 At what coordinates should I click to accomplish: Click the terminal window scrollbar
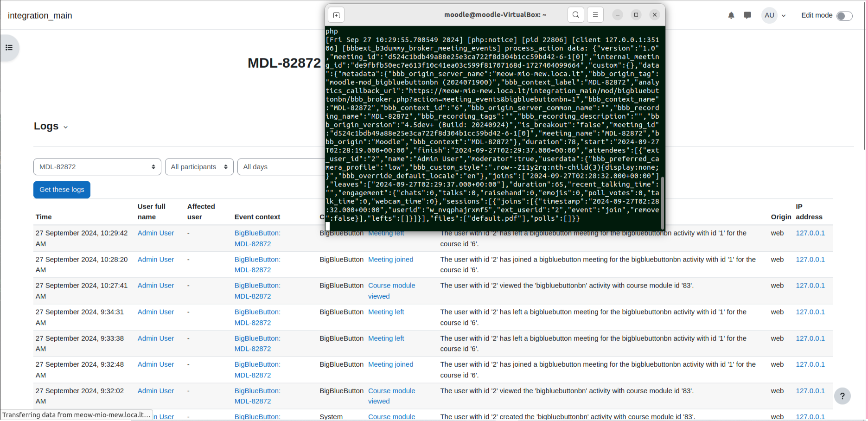point(663,202)
